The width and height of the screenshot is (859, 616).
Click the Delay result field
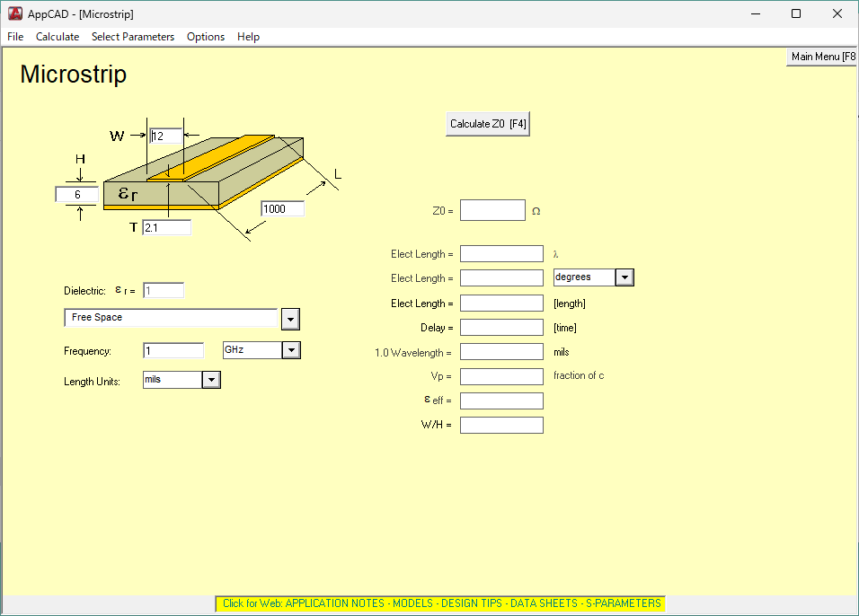tap(501, 328)
